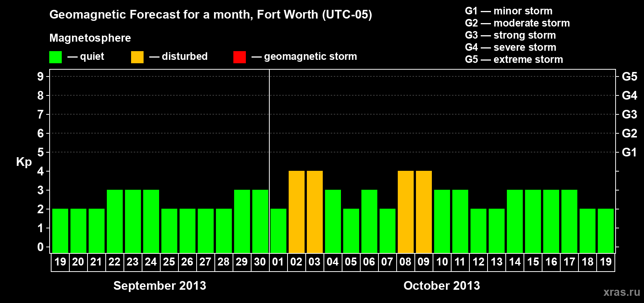This screenshot has width=644, height=303.
Task: Click the '— geomagnetic storm' legend label
Action: pos(304,56)
